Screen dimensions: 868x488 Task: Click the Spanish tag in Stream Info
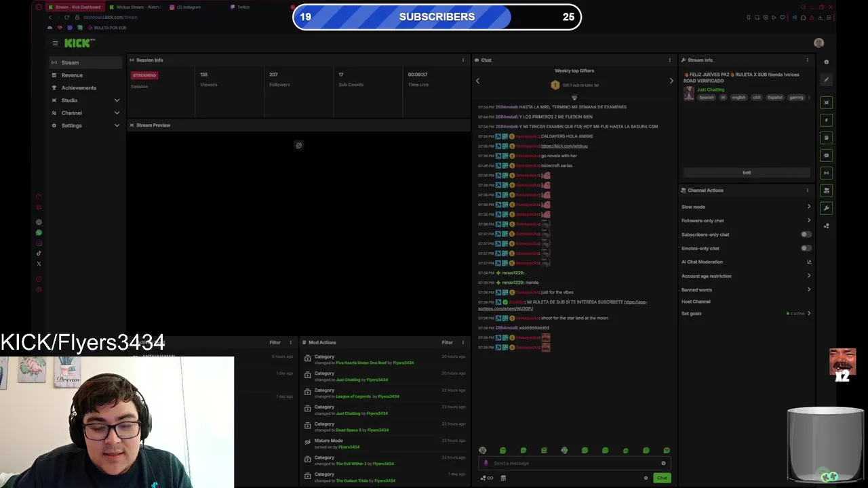(x=707, y=98)
